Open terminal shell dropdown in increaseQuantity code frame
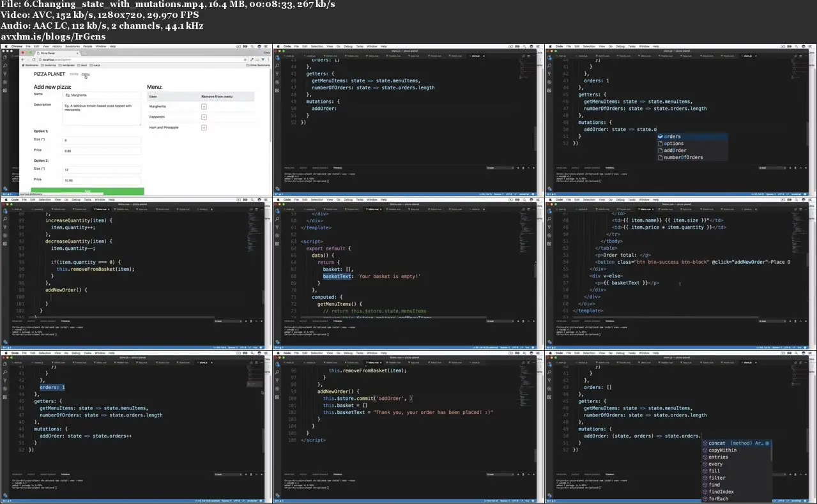This screenshot has height=504, width=817. (227, 321)
